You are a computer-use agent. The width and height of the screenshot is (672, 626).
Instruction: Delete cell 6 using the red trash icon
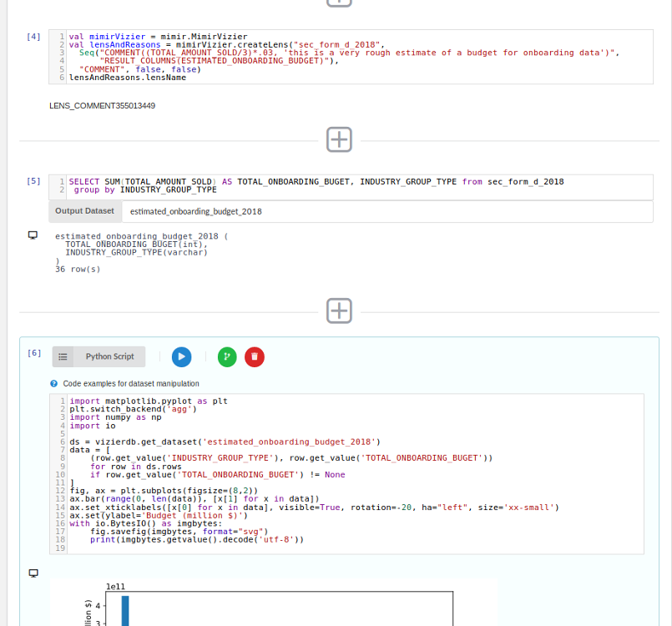[x=254, y=356]
